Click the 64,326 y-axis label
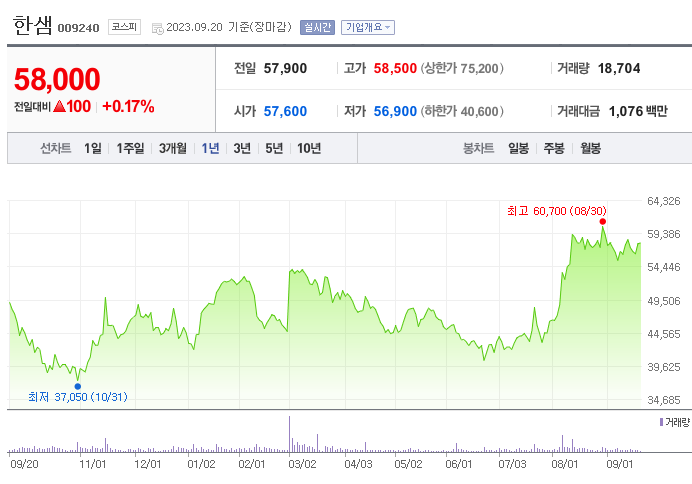 (664, 201)
